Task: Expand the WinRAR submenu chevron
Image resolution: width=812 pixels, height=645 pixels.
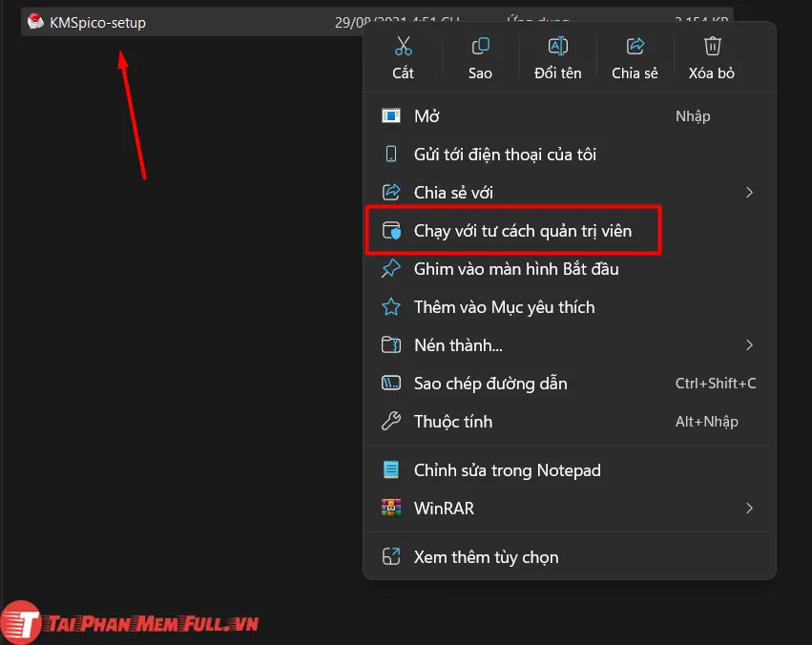Action: (749, 509)
